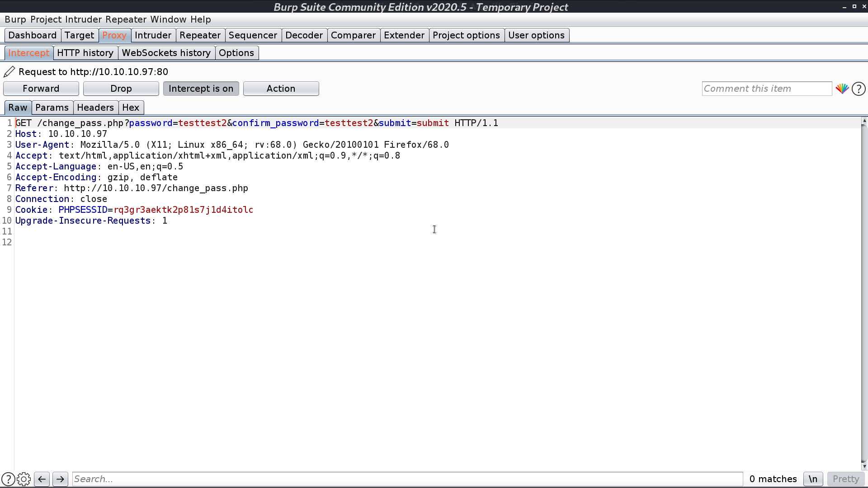Switch to the Intruder tool tab
The height and width of the screenshot is (488, 868).
pyautogui.click(x=153, y=35)
